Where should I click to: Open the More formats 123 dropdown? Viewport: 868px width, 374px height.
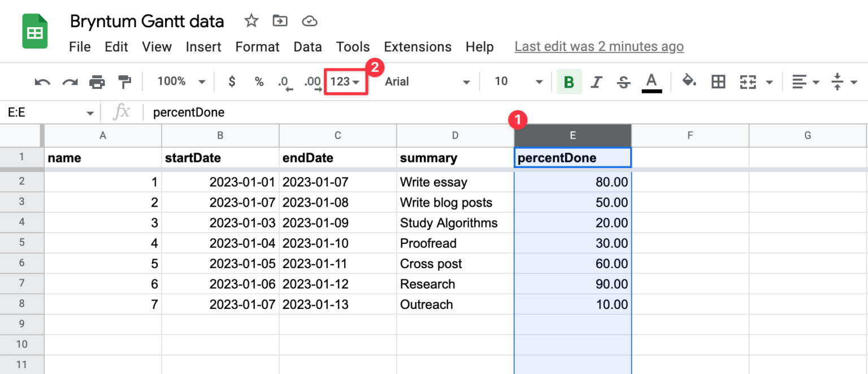coord(345,81)
